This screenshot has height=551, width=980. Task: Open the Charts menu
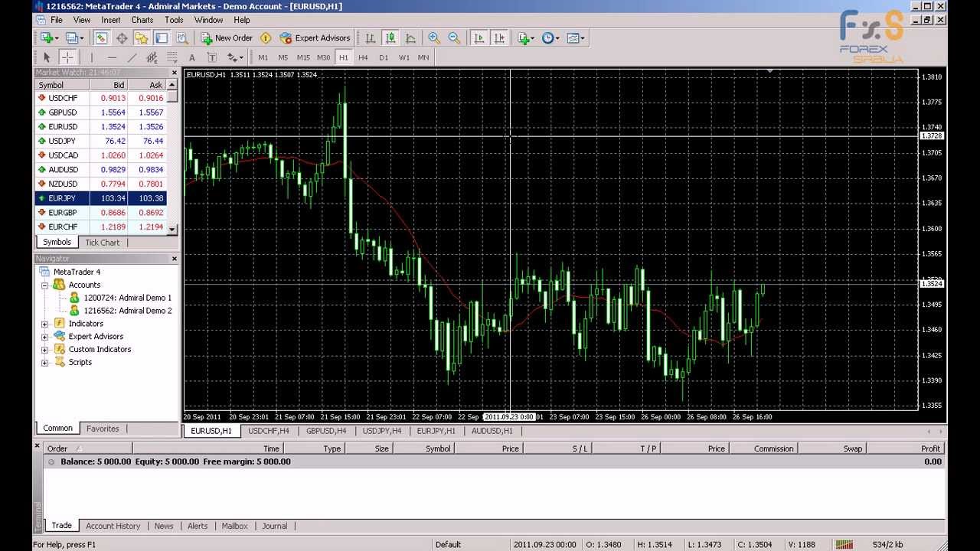coord(142,20)
